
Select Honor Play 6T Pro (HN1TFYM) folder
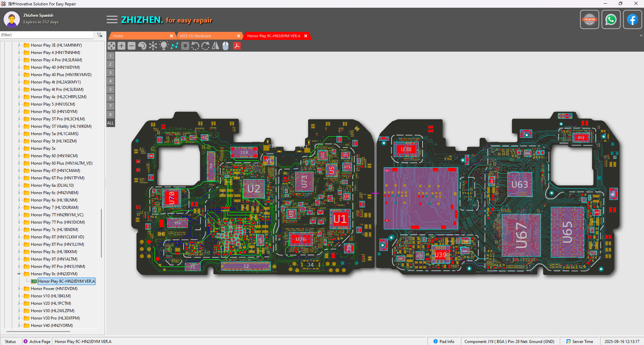pyautogui.click(x=58, y=178)
